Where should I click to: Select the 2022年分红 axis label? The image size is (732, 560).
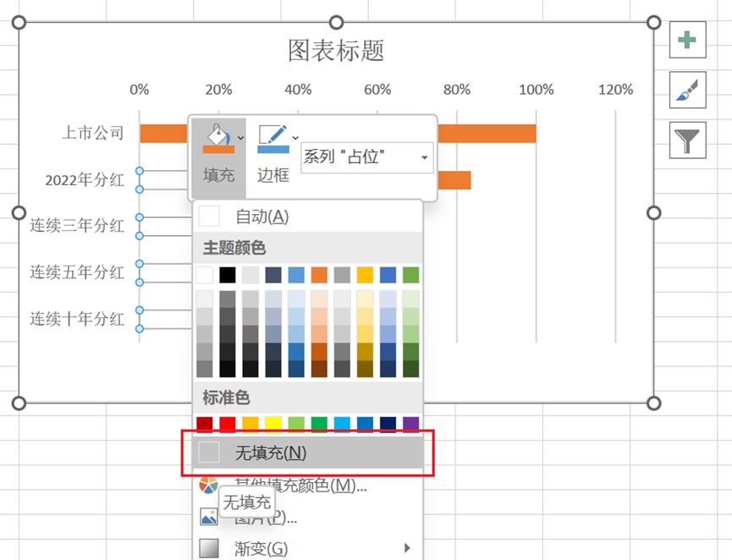pos(85,179)
